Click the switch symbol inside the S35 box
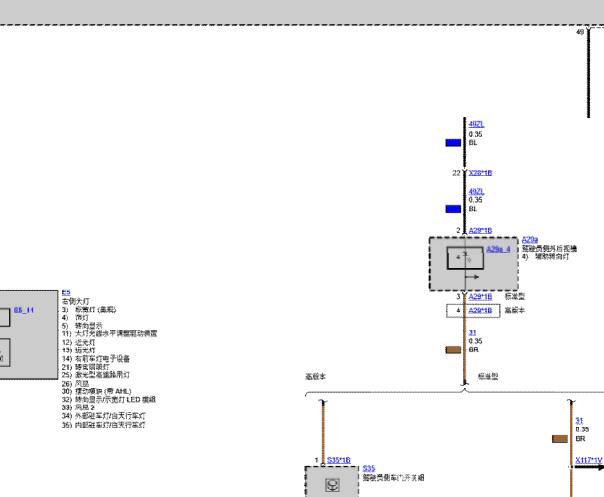The image size is (604, 497). tap(332, 485)
